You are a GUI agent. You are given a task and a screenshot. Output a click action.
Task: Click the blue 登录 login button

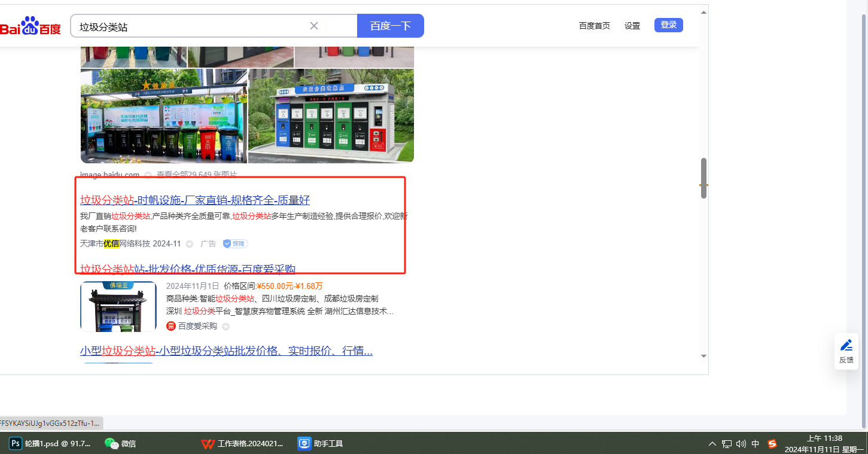pyautogui.click(x=668, y=25)
